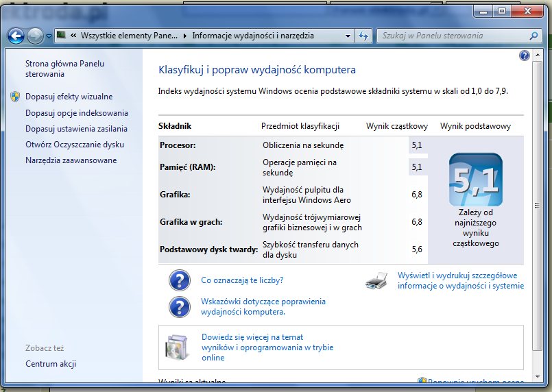This screenshot has height=392, width=552.
Task: Click the question icon beside 'Wskazówki dotyczące poprawienia'
Action: pos(180,307)
